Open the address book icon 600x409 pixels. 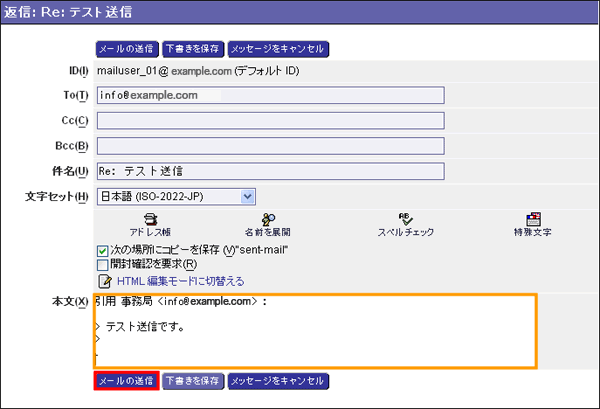(x=151, y=219)
